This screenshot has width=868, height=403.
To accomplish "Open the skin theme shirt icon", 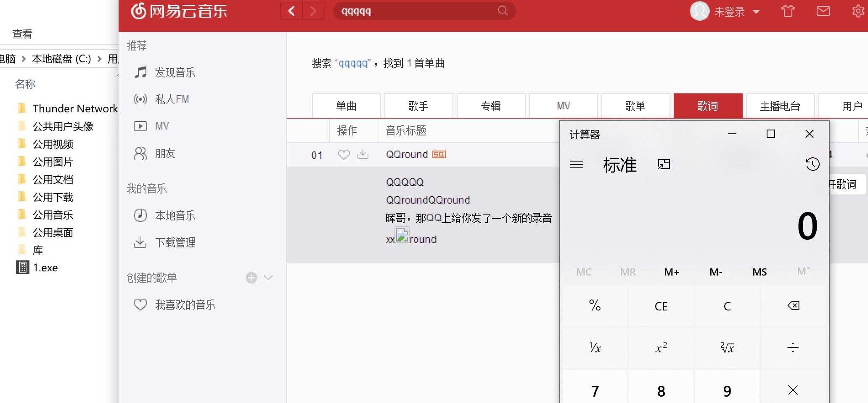I will click(x=788, y=11).
